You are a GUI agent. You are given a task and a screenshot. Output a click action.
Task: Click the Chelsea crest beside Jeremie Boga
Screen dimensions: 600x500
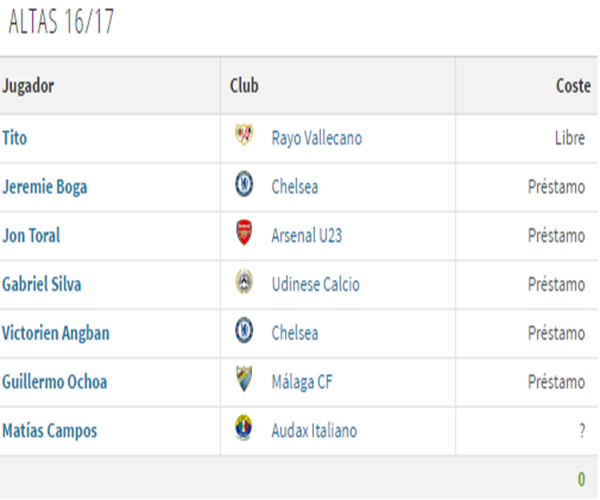(244, 184)
